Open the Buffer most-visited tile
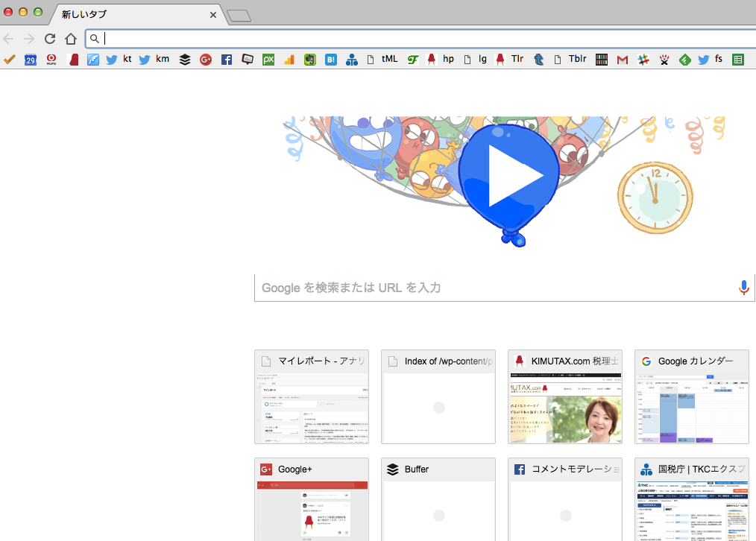Screen dimensions: 756x541 pyautogui.click(x=438, y=499)
